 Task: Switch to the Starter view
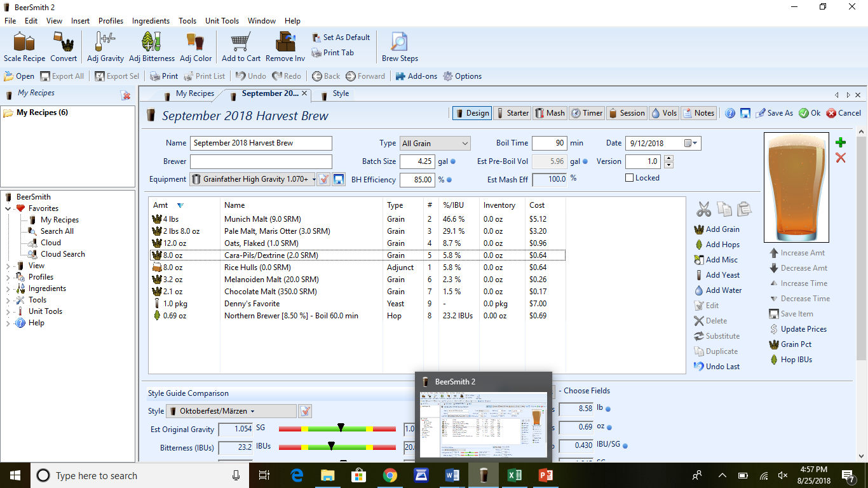pyautogui.click(x=512, y=113)
